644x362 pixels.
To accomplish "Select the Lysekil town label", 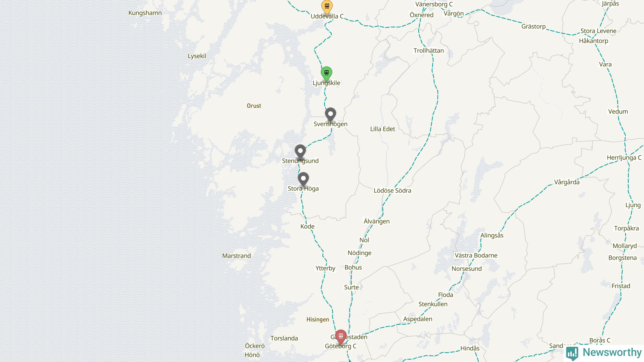I will [x=197, y=56].
